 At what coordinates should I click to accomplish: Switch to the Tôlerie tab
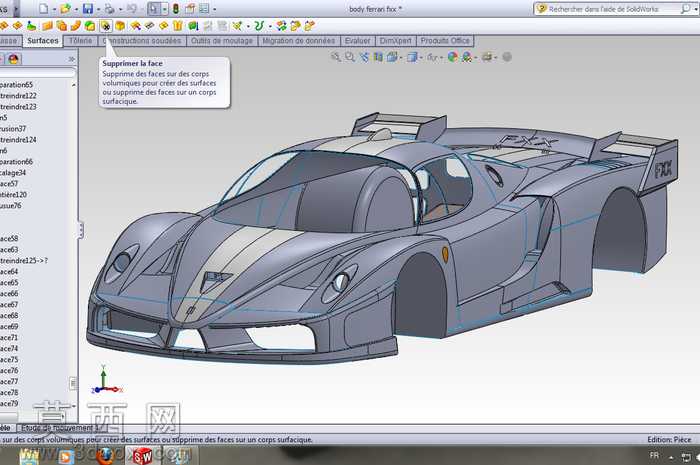80,41
